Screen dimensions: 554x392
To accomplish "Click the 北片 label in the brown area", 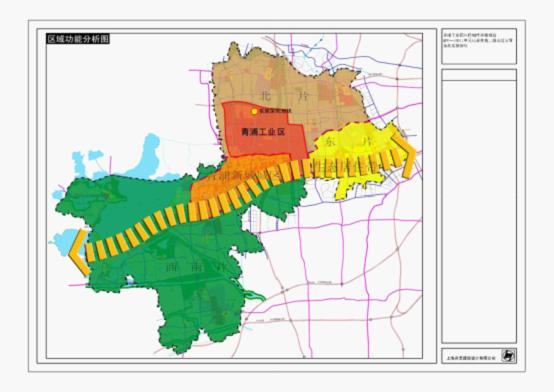I will click(x=284, y=96).
